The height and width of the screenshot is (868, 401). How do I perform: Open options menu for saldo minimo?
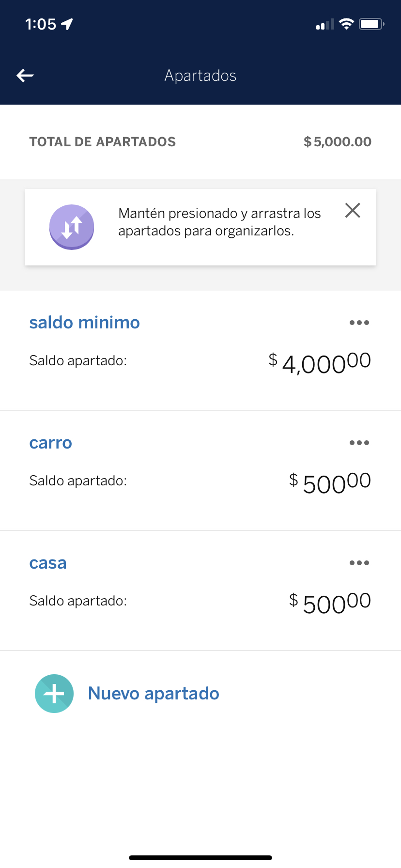(359, 323)
